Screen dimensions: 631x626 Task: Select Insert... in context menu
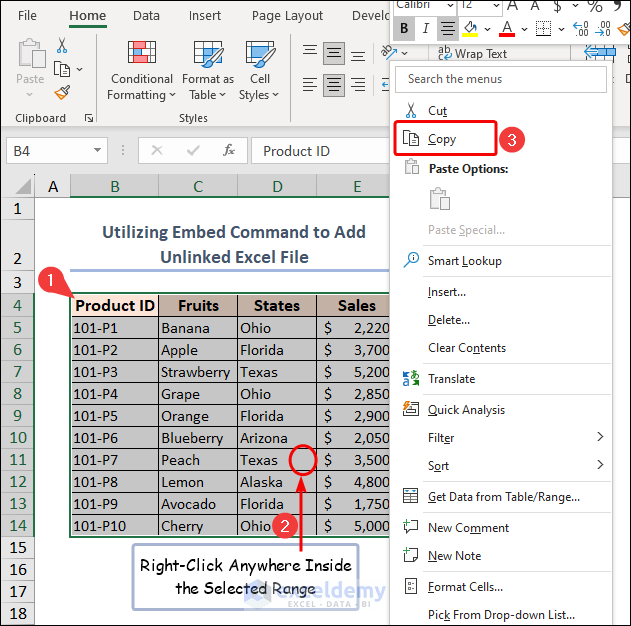447,292
